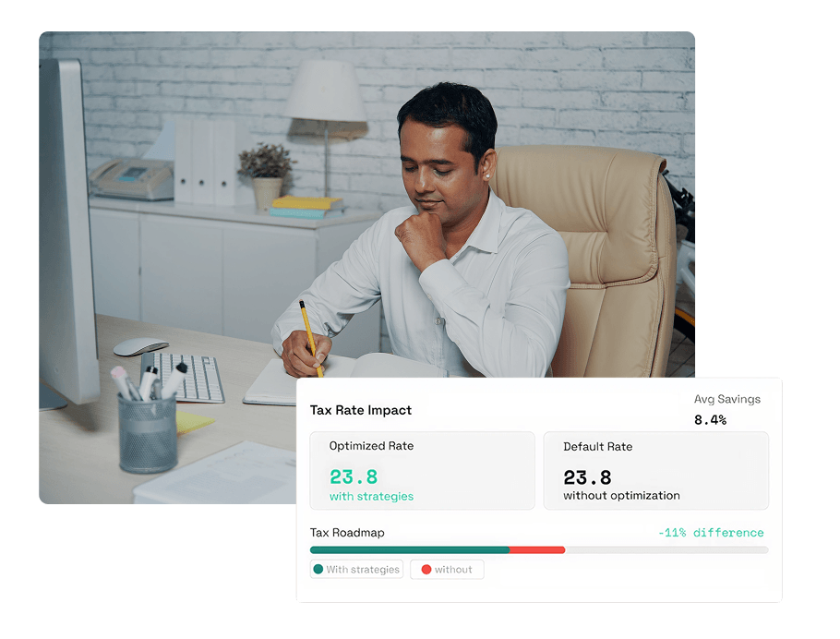Click the pen holder cup in the photo
This screenshot has width=840, height=639.
pos(148,433)
